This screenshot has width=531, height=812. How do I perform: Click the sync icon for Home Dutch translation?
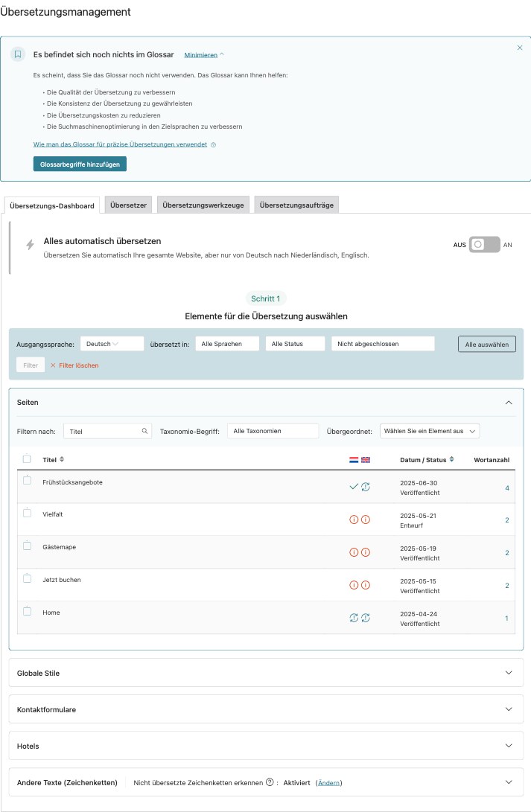click(353, 616)
